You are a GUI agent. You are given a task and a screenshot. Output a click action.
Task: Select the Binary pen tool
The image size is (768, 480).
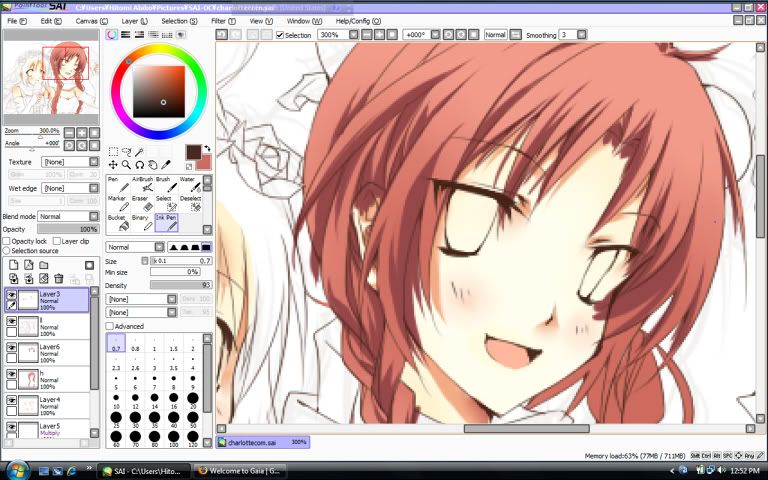pos(142,223)
